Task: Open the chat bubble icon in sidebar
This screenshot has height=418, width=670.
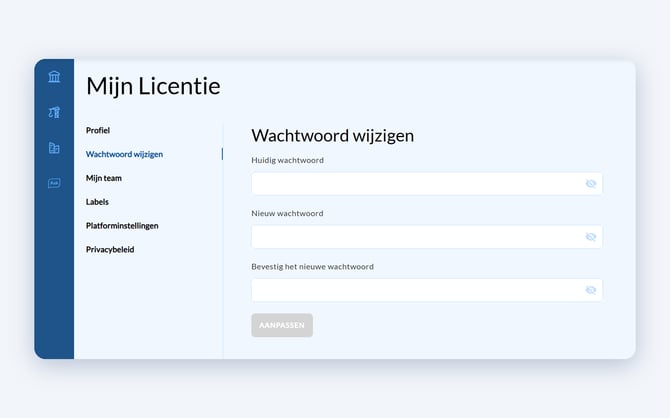Action: click(x=54, y=183)
